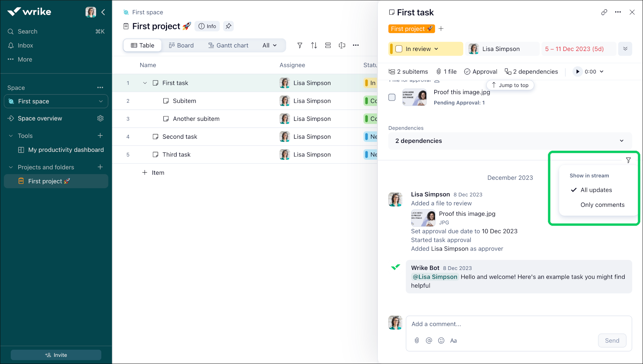Open the table filter icon
Image resolution: width=643 pixels, height=364 pixels.
click(x=300, y=45)
